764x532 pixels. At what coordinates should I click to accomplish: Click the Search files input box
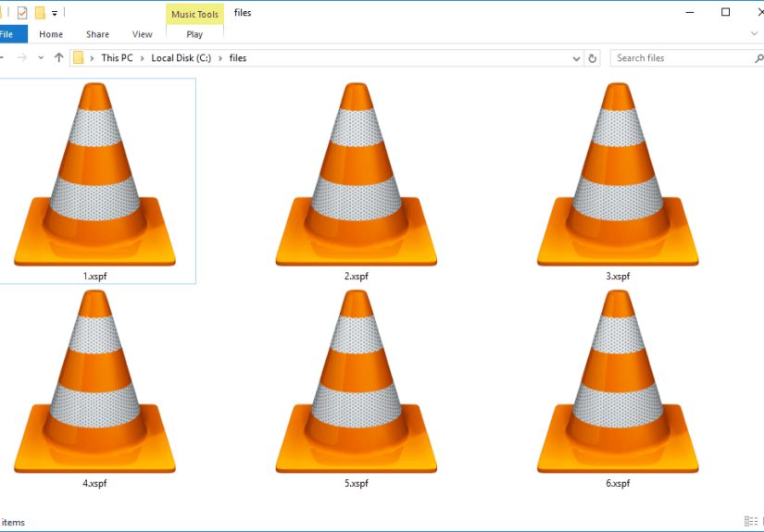point(683,58)
